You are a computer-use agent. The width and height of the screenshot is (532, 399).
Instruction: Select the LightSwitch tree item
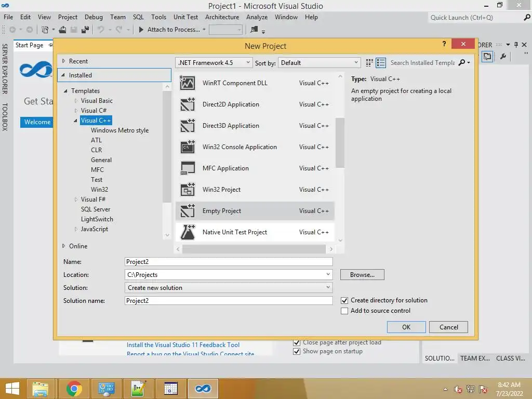point(97,219)
